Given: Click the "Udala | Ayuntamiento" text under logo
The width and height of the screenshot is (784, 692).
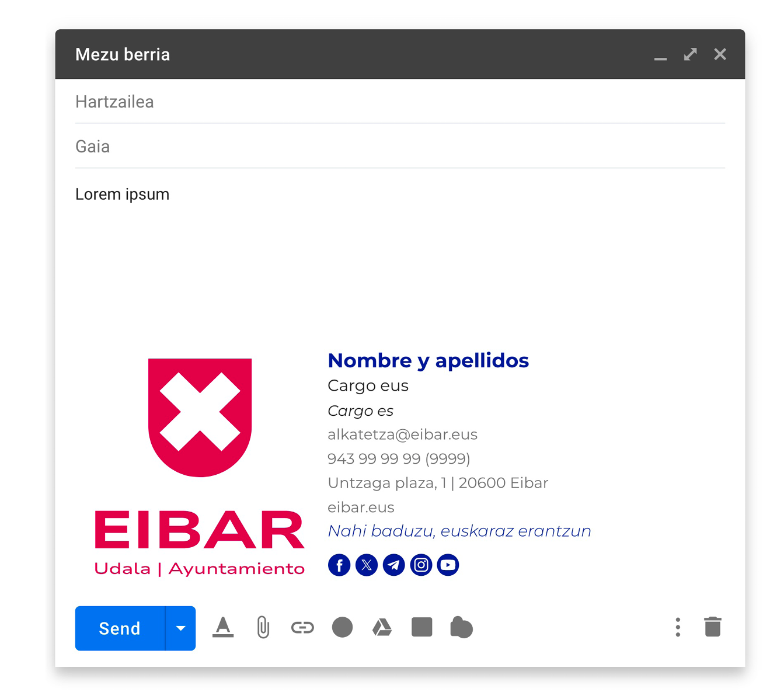Looking at the screenshot, I should pyautogui.click(x=200, y=569).
